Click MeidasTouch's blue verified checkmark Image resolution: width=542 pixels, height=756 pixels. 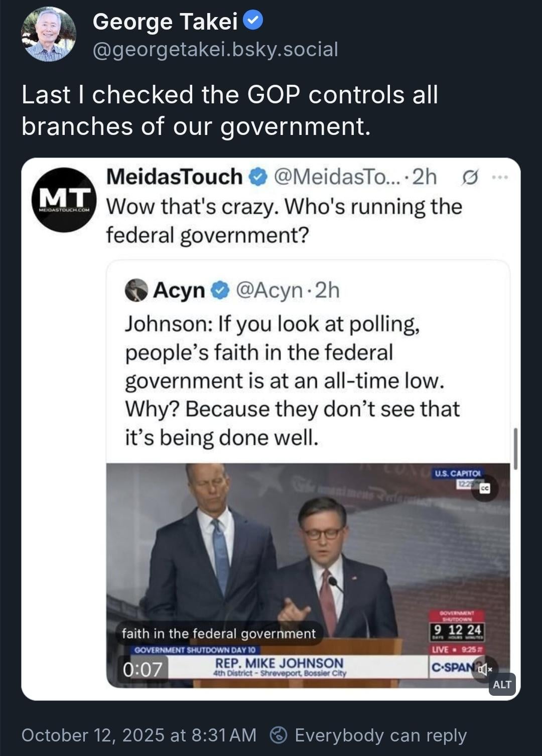pyautogui.click(x=258, y=177)
